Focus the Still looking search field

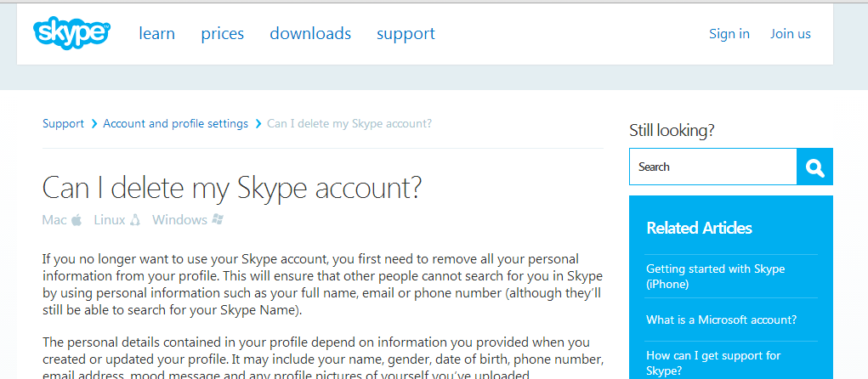(712, 167)
